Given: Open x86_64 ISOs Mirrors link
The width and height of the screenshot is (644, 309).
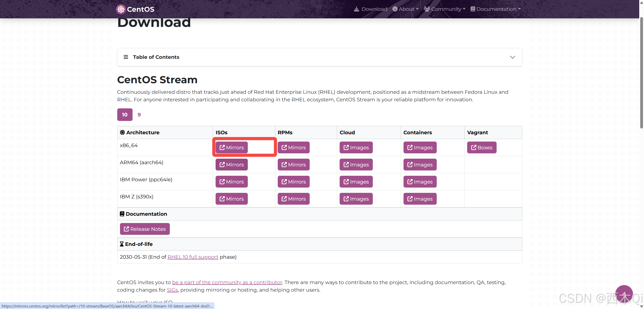Looking at the screenshot, I should [x=231, y=148].
